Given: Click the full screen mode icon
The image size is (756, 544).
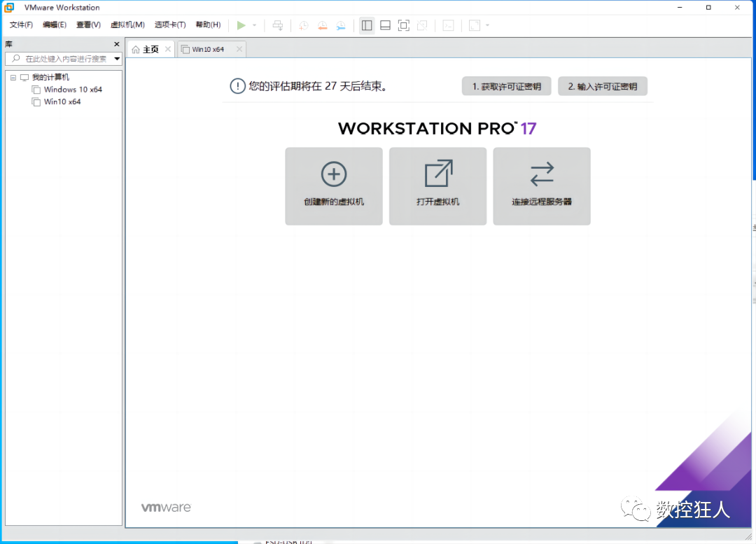Looking at the screenshot, I should 404,26.
